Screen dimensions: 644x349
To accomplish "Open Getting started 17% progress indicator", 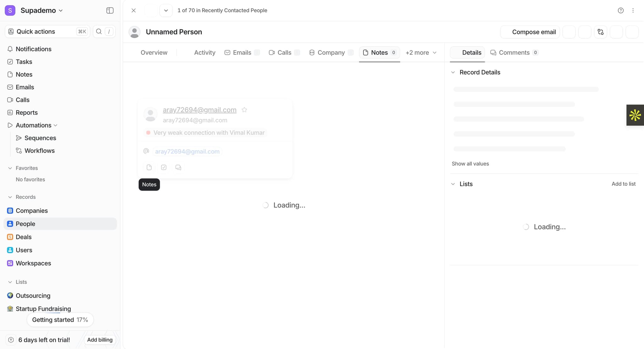I will [60, 320].
